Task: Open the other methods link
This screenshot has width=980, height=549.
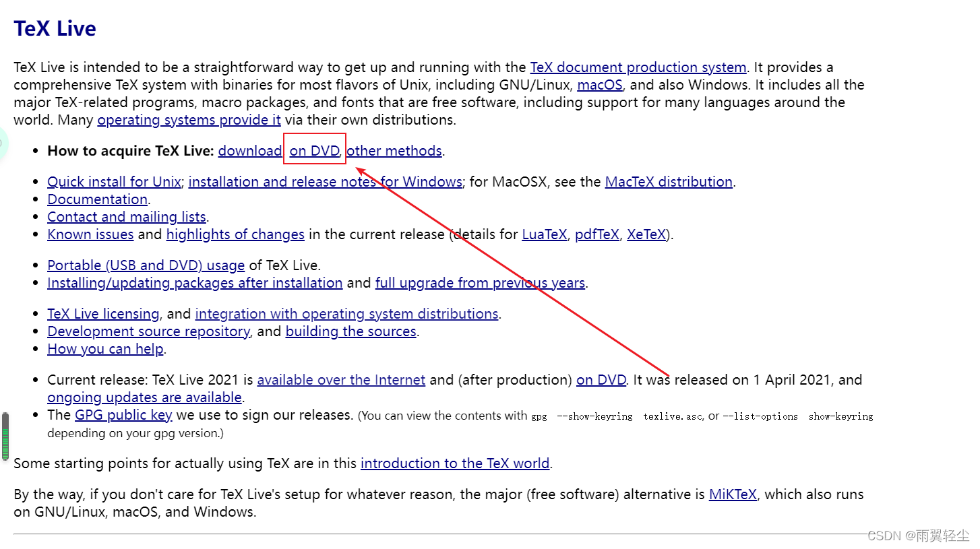Action: pos(394,151)
